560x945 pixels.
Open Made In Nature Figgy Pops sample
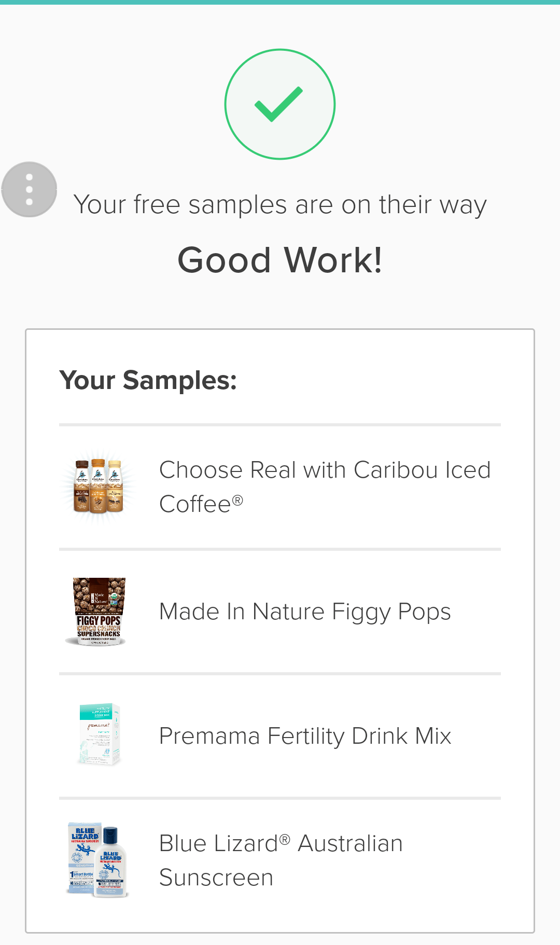click(305, 612)
